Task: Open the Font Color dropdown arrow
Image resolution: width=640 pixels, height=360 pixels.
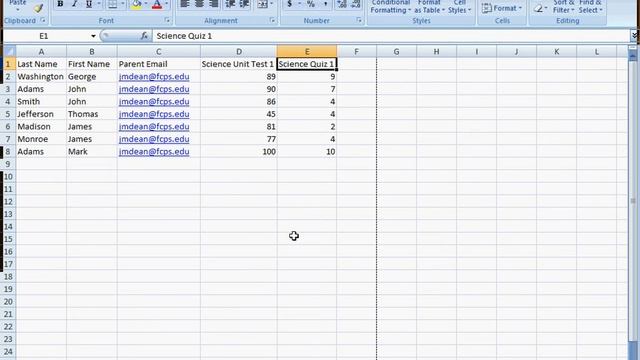Action: click(x=166, y=4)
